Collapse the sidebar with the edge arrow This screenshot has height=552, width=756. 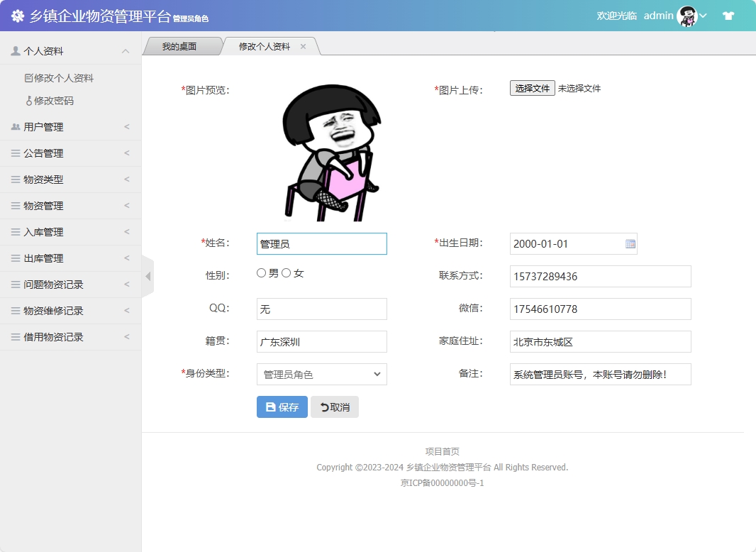coord(147,277)
